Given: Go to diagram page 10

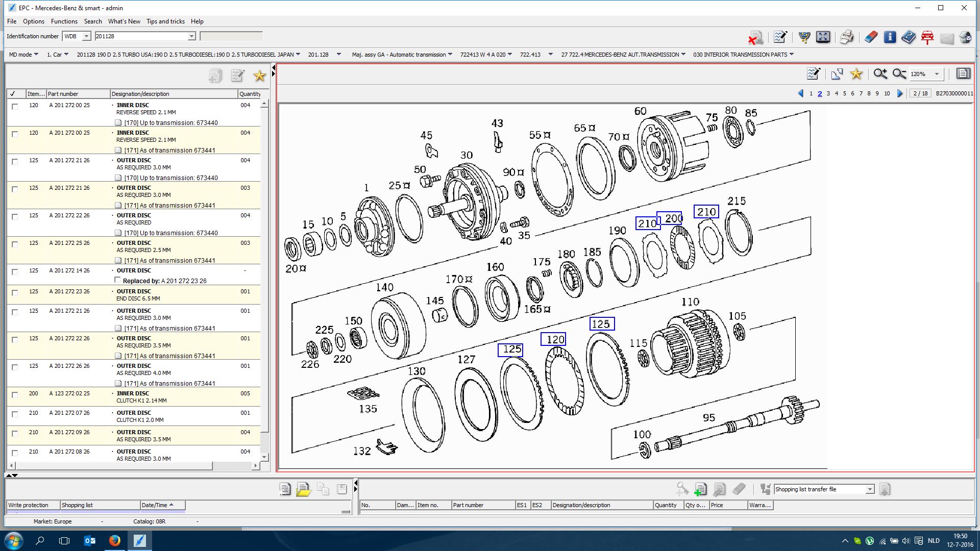Looking at the screenshot, I should [887, 93].
